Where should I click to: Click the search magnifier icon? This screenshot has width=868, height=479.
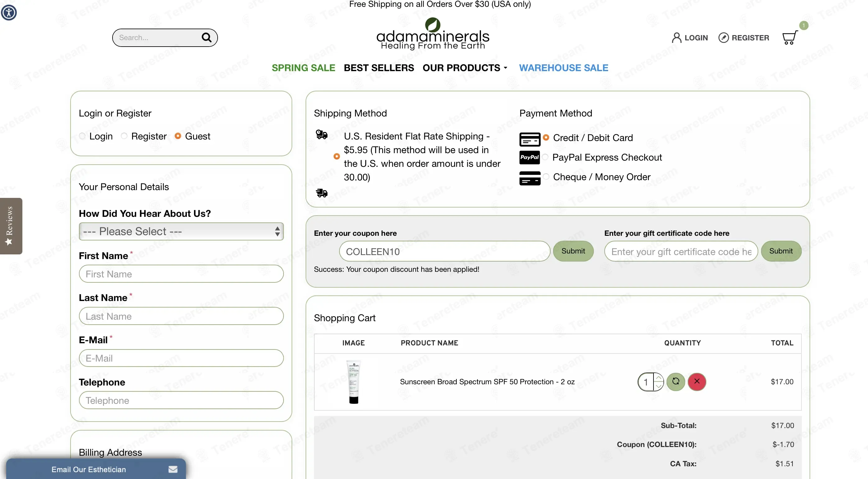tap(206, 37)
